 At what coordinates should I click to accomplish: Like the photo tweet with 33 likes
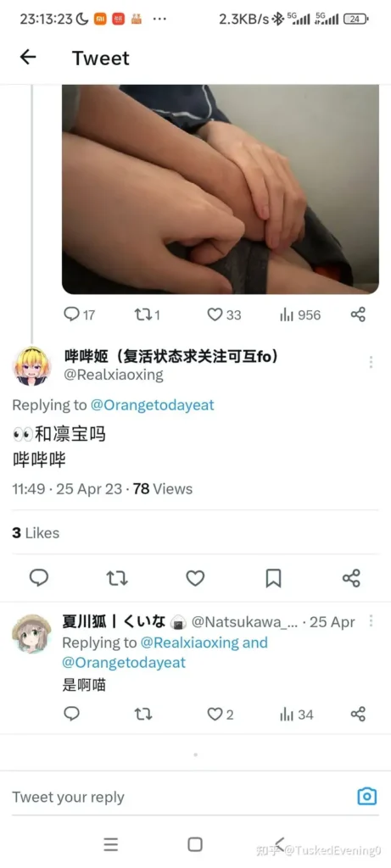pos(224,315)
